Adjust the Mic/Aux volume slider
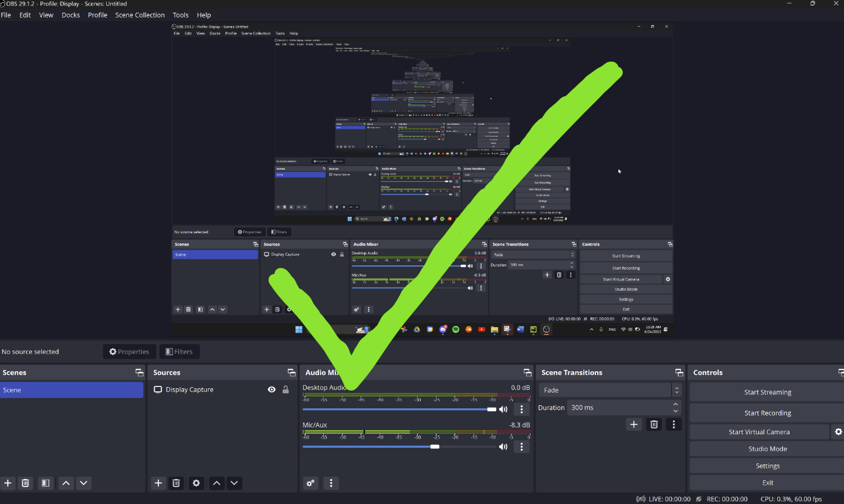The width and height of the screenshot is (844, 504). (435, 446)
